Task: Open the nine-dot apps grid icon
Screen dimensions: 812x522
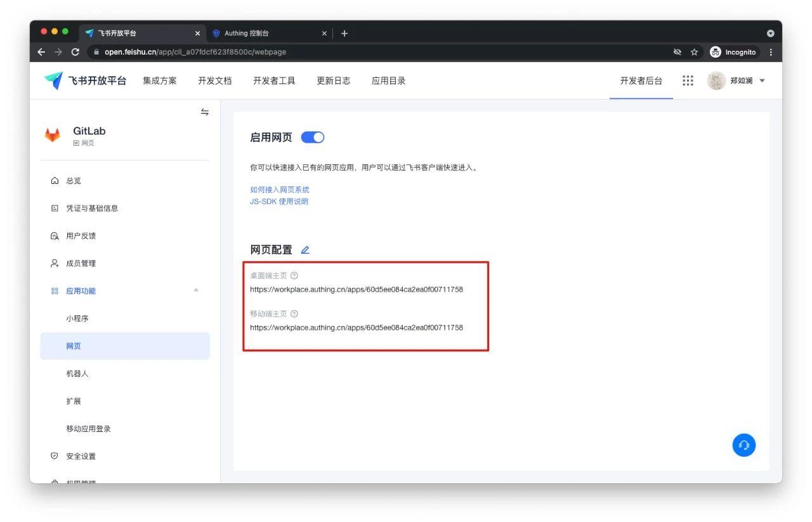Action: (688, 81)
